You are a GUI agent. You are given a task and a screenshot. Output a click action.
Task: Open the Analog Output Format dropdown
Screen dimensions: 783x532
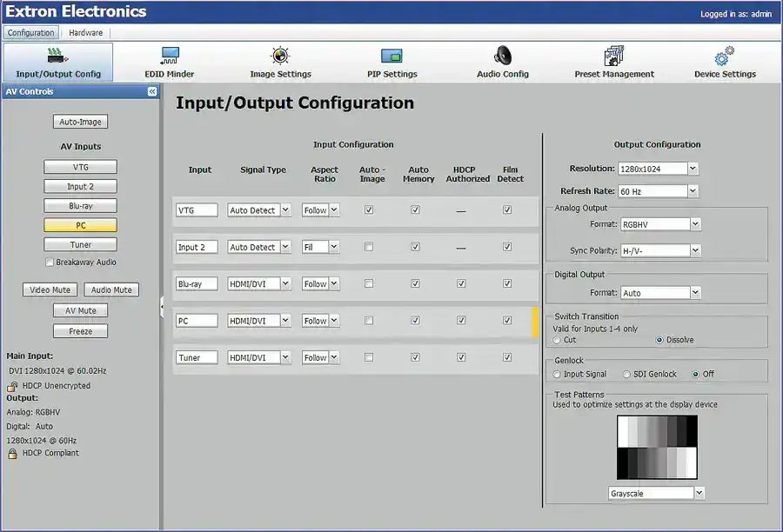point(660,223)
